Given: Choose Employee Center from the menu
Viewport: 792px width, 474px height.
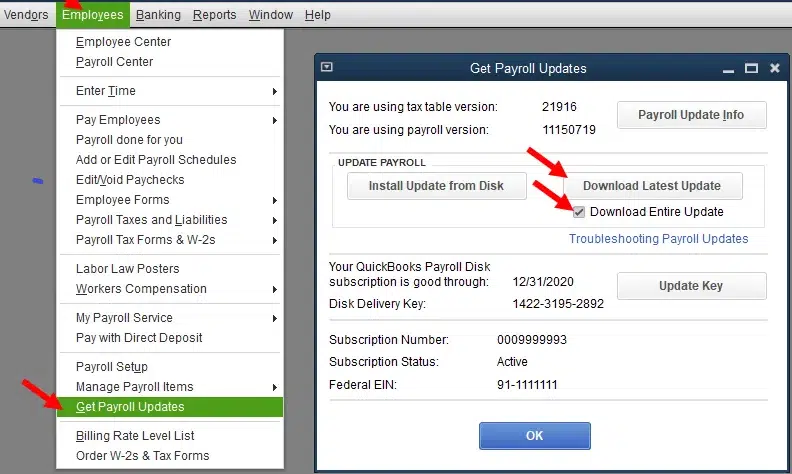Looking at the screenshot, I should click(x=123, y=42).
